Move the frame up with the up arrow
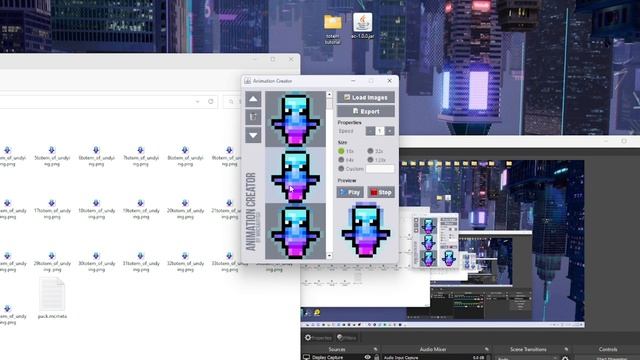This screenshot has height=360, width=640. tap(253, 99)
